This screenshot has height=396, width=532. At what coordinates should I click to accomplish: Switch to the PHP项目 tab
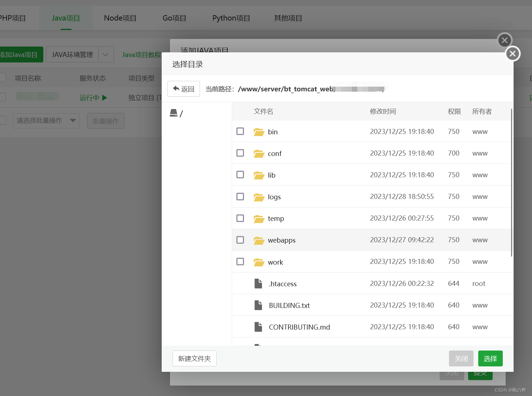(x=13, y=18)
